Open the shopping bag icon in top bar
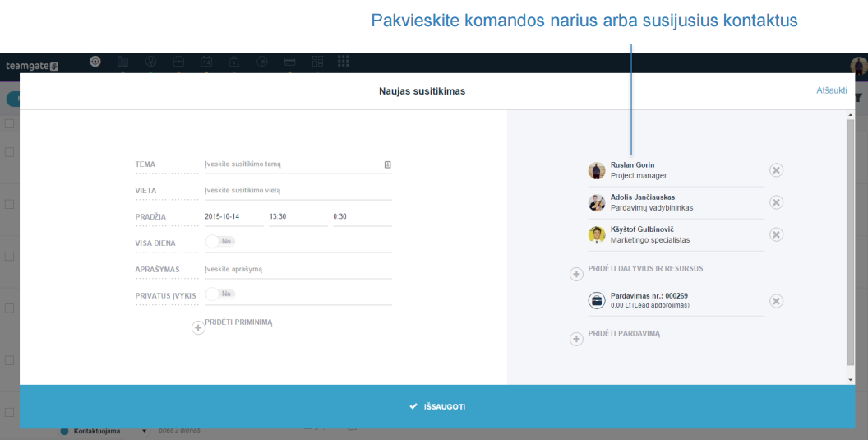868x440 pixels. coord(234,62)
